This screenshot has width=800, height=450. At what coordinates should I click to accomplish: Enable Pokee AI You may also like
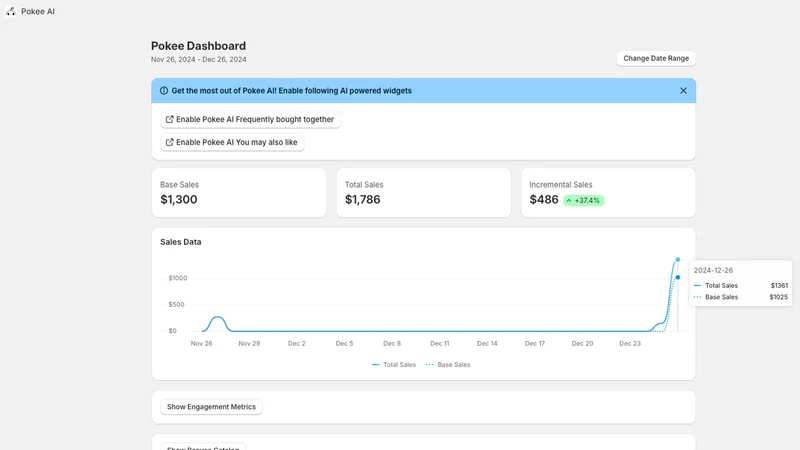tap(232, 142)
